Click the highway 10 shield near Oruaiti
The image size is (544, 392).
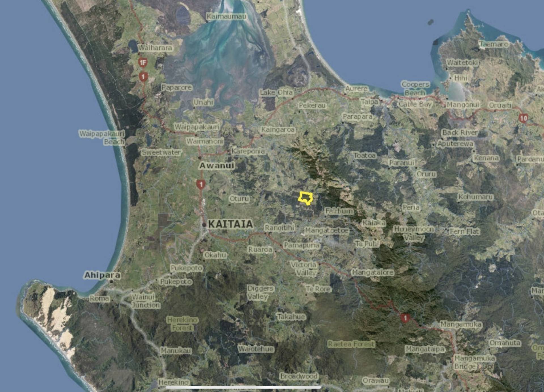523,118
